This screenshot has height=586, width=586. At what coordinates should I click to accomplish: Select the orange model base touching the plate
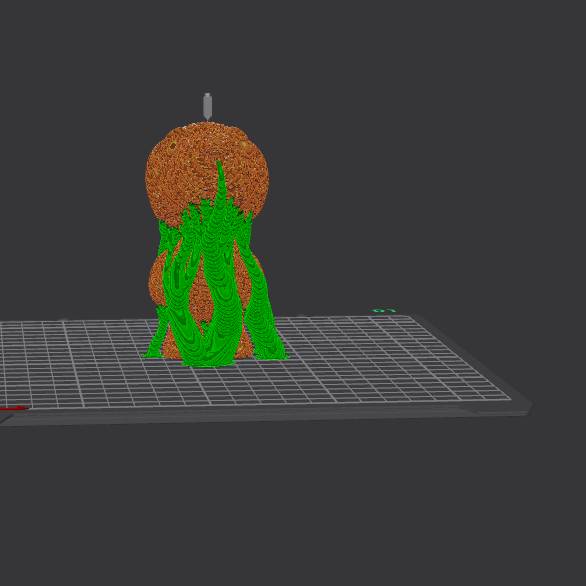point(172,348)
